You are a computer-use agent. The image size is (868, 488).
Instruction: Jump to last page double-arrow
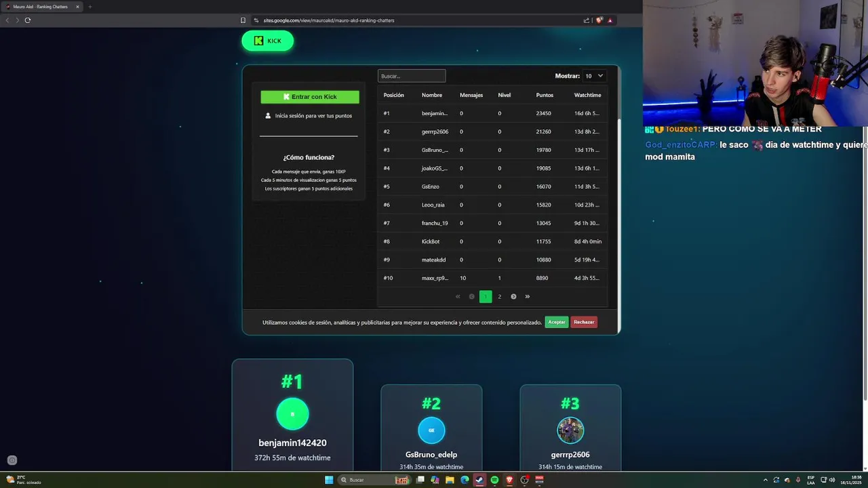click(528, 296)
